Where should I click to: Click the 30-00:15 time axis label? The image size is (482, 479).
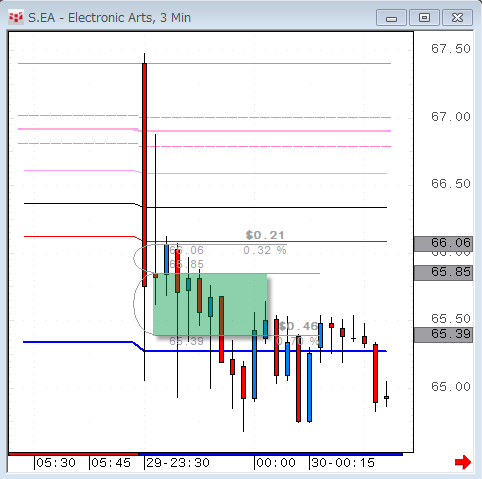tap(343, 463)
